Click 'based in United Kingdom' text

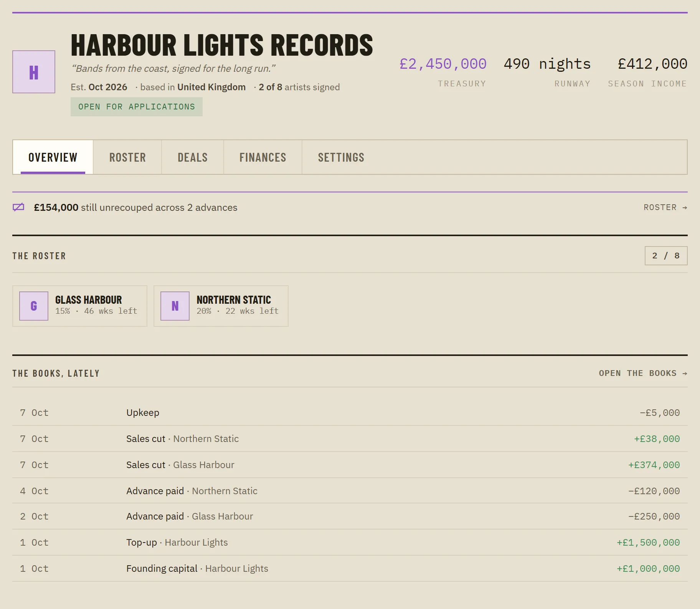point(193,87)
